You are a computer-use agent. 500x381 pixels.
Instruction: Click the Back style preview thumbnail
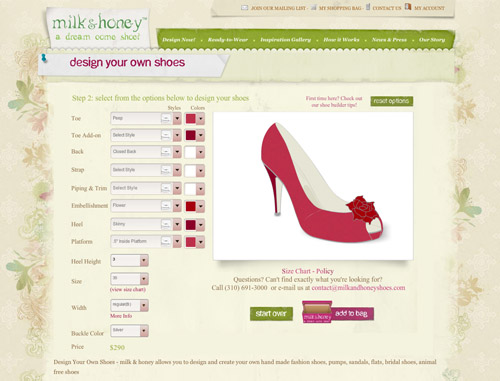166,152
